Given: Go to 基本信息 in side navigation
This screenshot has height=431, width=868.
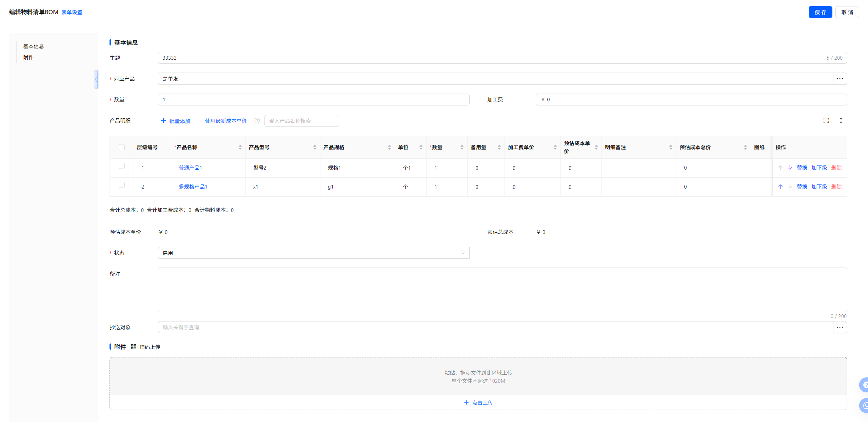Looking at the screenshot, I should (x=34, y=46).
